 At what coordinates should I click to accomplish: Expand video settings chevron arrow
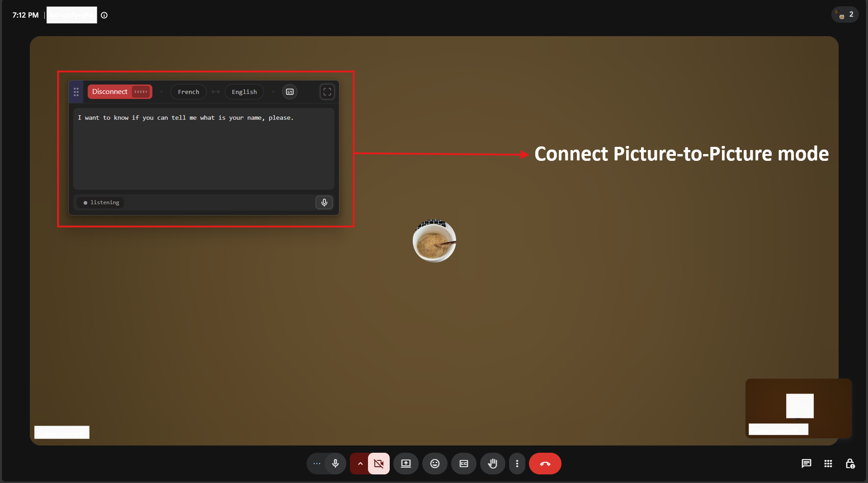coord(360,464)
